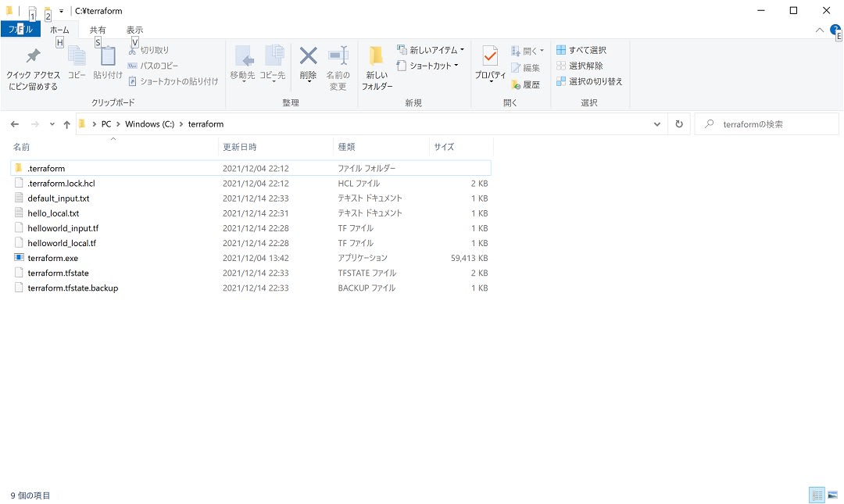Open New item (新しいアイテム) dropdown

point(431,50)
